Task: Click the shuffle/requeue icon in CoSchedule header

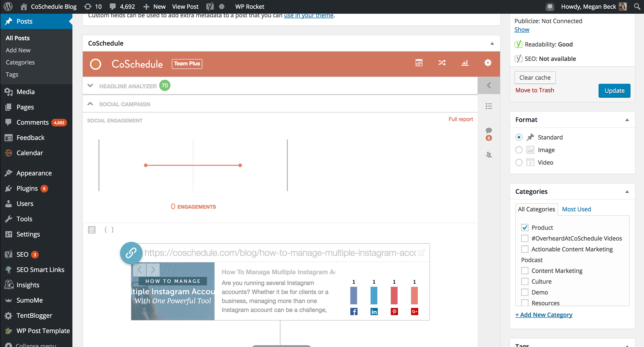Action: [442, 63]
